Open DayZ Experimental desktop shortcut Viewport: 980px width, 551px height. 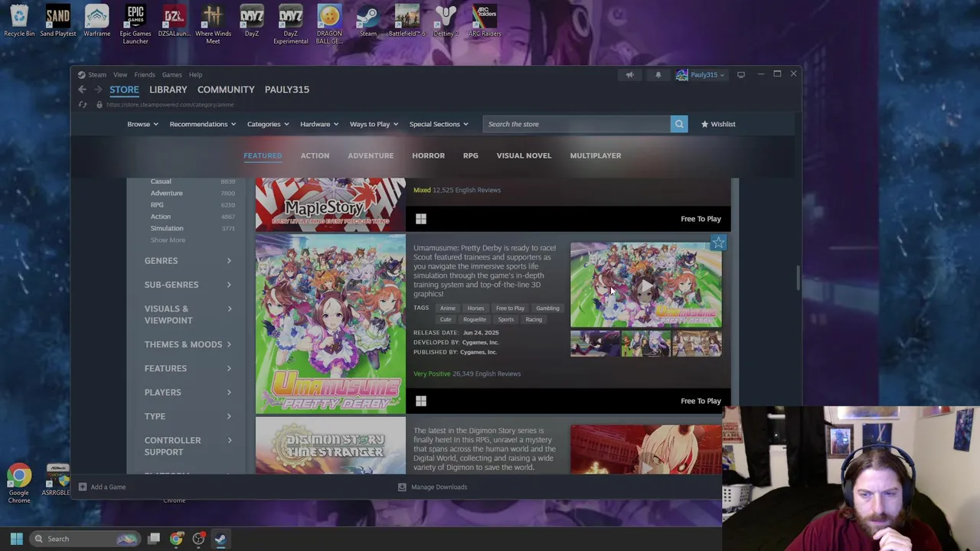tap(291, 24)
